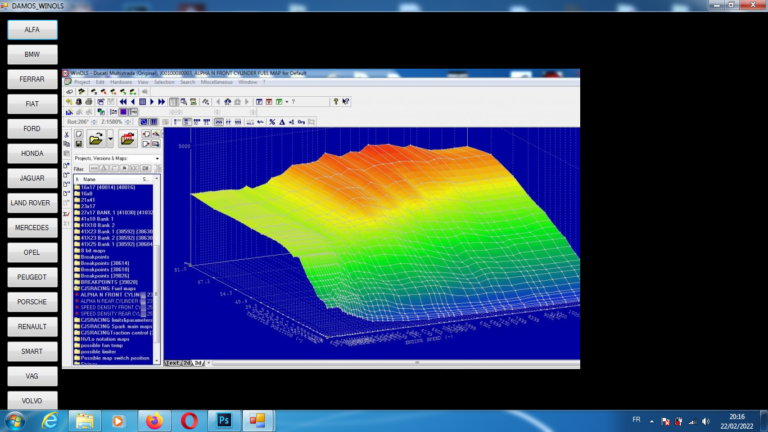Click the Rot:206° rotation stepper
Screen dimensions: 768x432
[94, 122]
